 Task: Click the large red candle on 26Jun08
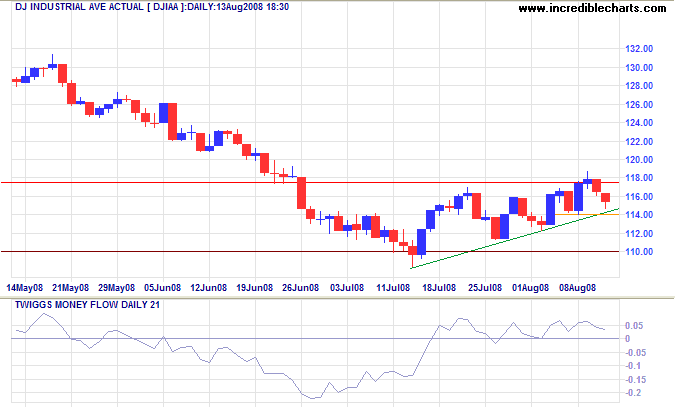pos(301,193)
